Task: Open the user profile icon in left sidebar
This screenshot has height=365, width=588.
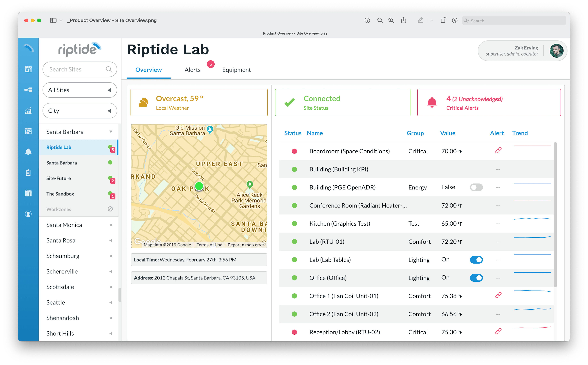Action: point(28,214)
